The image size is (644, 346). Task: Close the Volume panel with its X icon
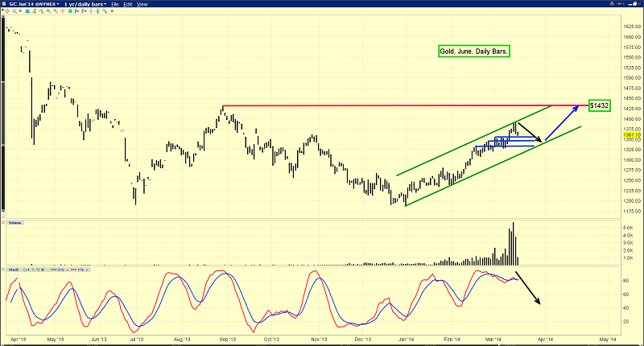pos(3,223)
